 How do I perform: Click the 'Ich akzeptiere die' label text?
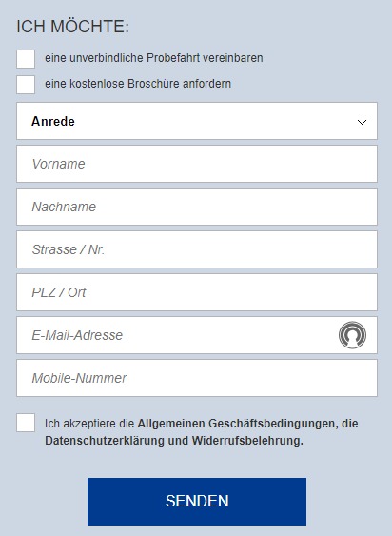89,424
